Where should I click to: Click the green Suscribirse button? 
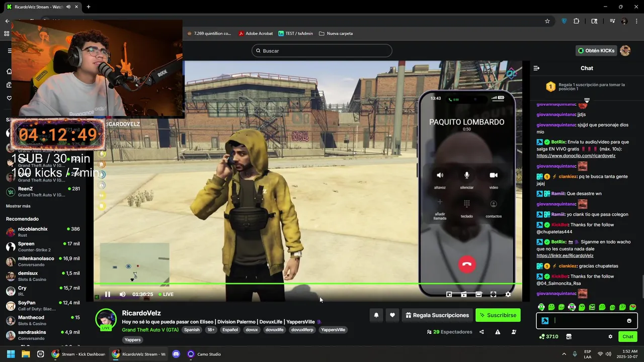[498, 315]
